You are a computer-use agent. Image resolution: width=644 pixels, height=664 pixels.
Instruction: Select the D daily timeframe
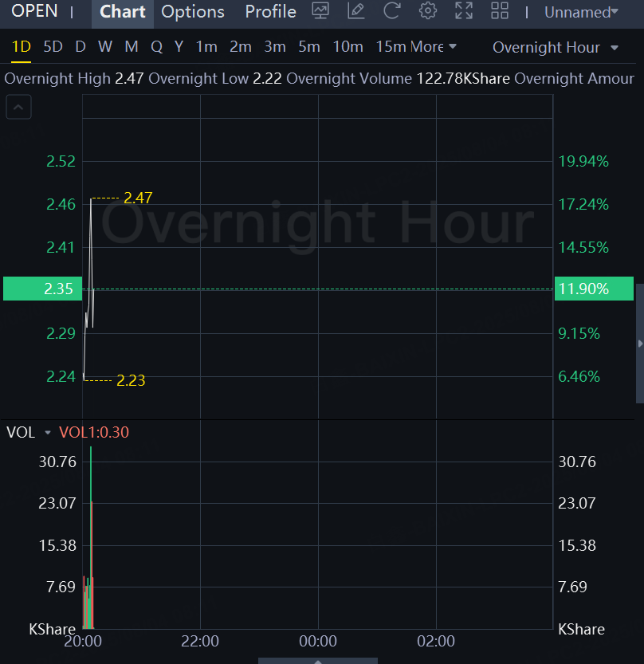[x=80, y=46]
